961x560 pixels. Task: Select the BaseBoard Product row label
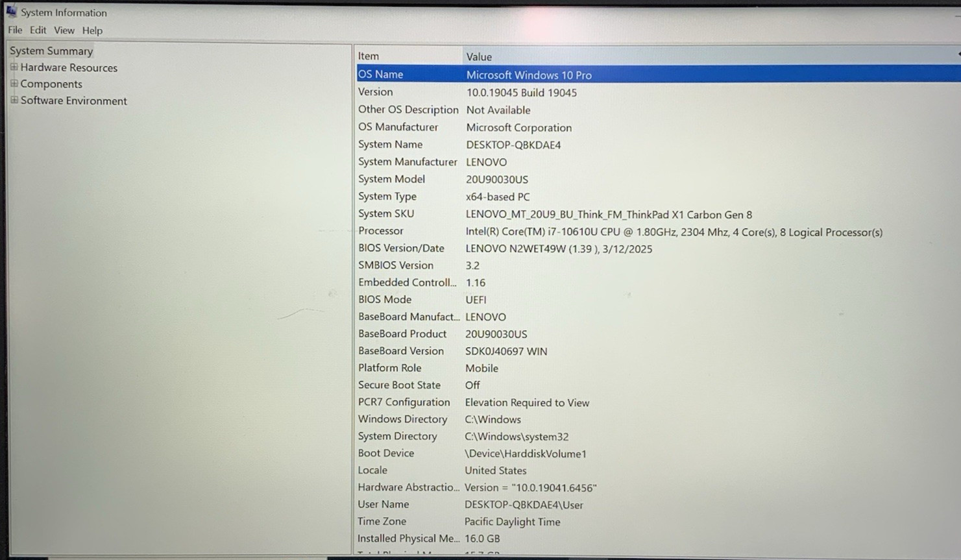click(402, 334)
